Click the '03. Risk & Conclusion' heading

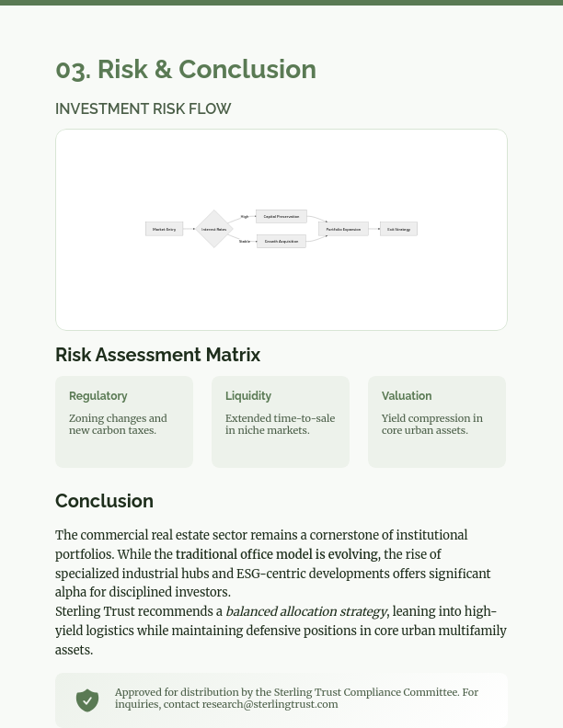tap(186, 70)
